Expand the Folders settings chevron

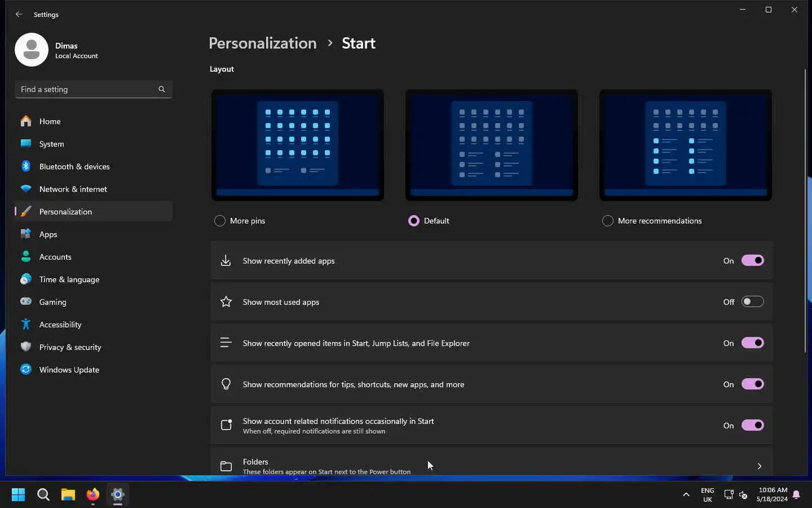point(759,466)
